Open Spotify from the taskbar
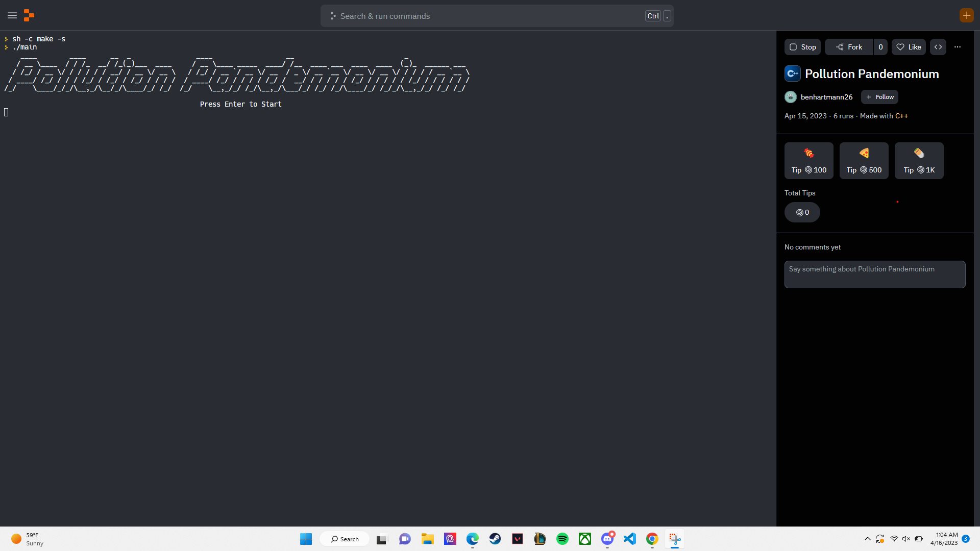 [562, 539]
